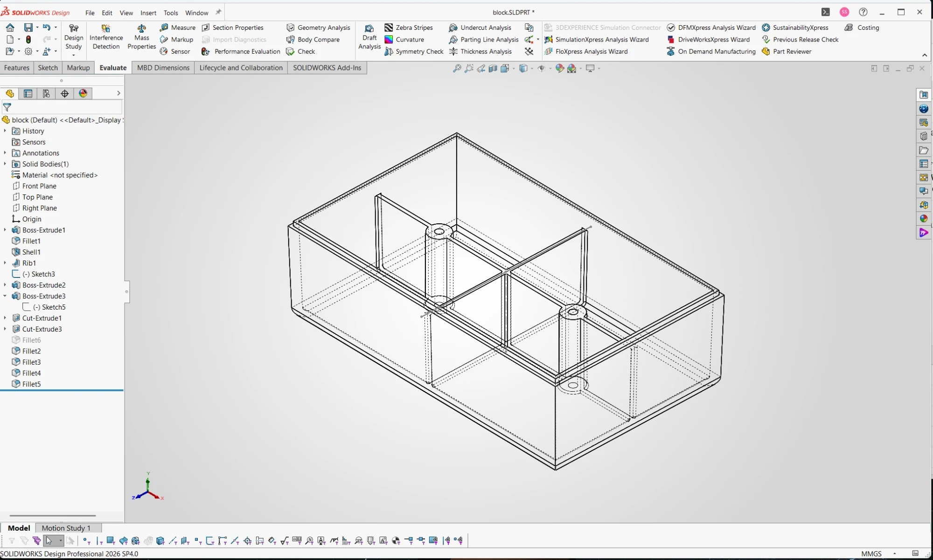Switch to the Sketch tab
The height and width of the screenshot is (560, 933).
click(48, 68)
